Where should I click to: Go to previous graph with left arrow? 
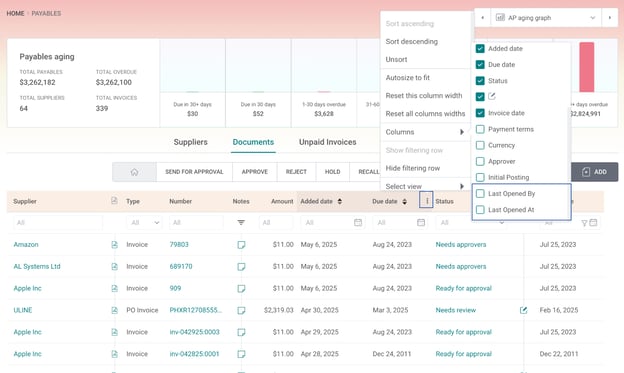click(x=483, y=18)
